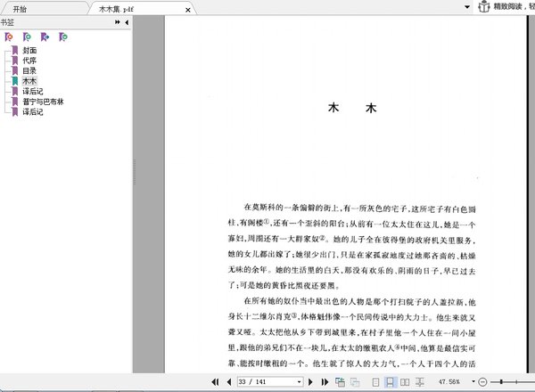
Task: Click the delete bookmark icon
Action: (x=9, y=37)
